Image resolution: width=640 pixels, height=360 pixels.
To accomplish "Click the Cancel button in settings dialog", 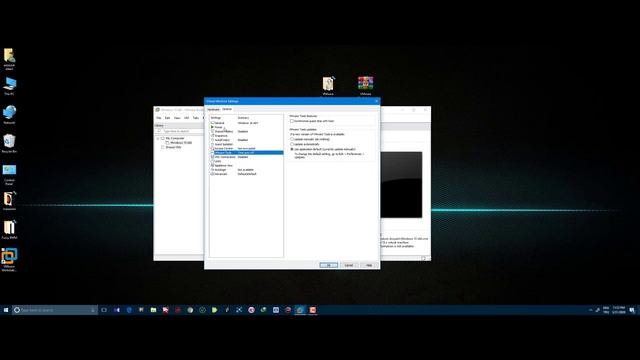I will pos(349,265).
